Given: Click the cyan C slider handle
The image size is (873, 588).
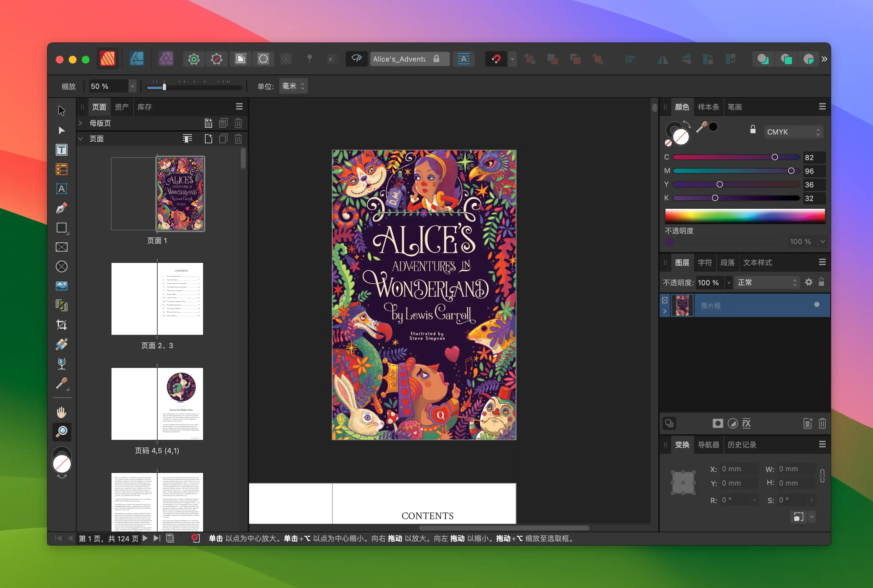Looking at the screenshot, I should [775, 157].
